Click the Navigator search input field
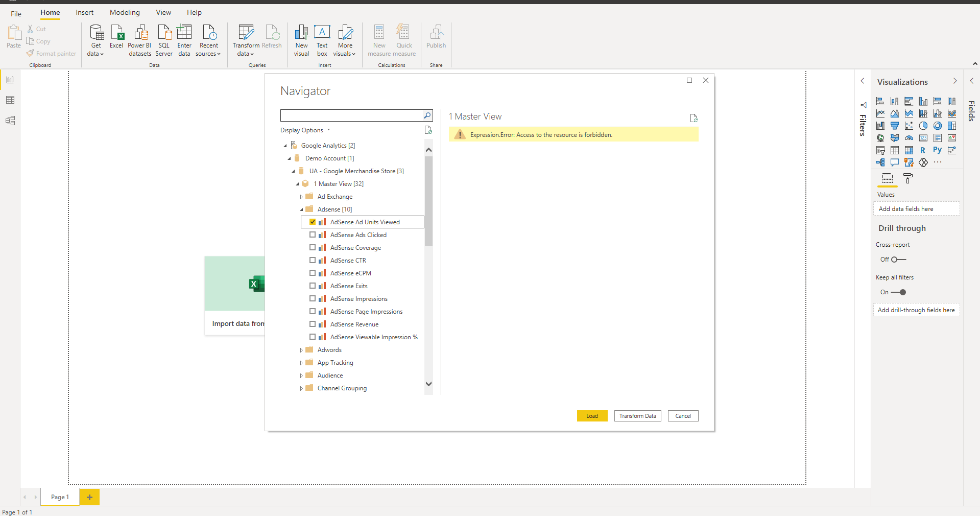Screen dimensions: 980x516 point(351,115)
